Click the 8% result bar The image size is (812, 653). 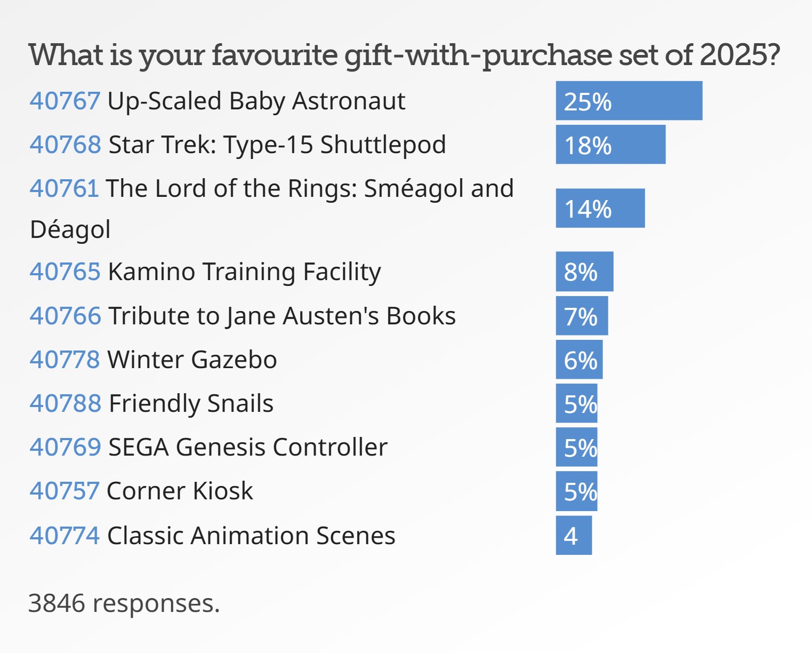coord(584,272)
